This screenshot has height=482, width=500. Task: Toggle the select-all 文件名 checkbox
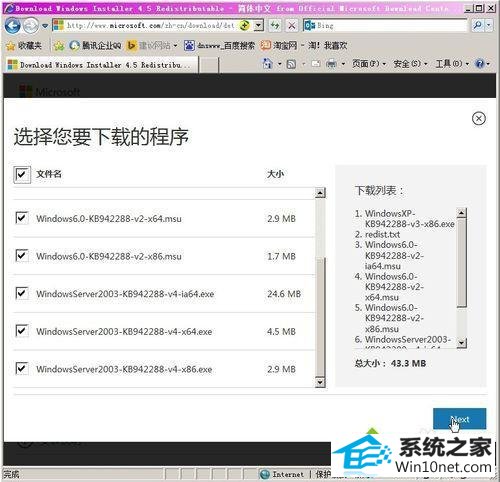[22, 174]
